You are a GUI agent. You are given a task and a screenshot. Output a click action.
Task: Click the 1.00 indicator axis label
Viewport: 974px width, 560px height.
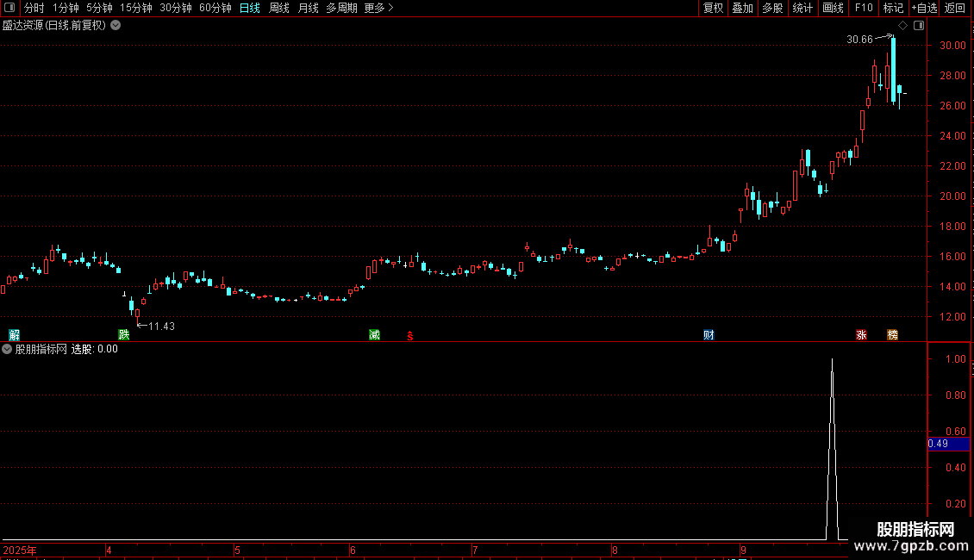click(x=955, y=359)
